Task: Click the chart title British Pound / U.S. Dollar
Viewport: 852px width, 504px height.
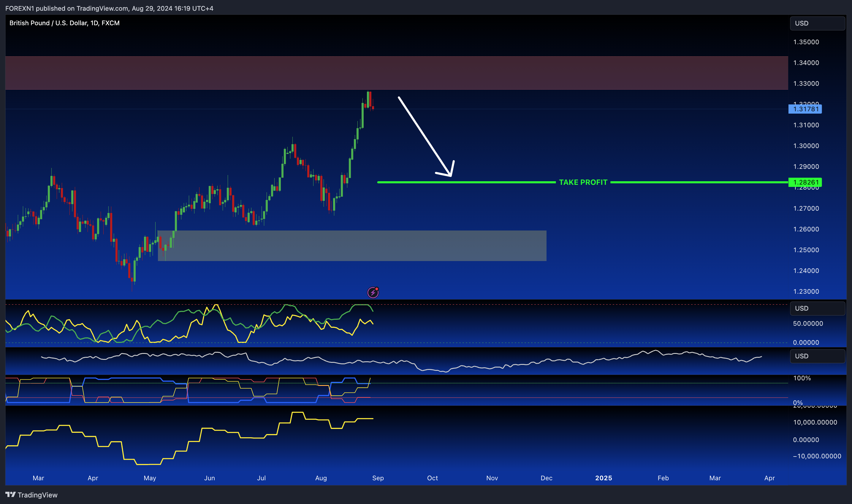Action: tap(64, 23)
